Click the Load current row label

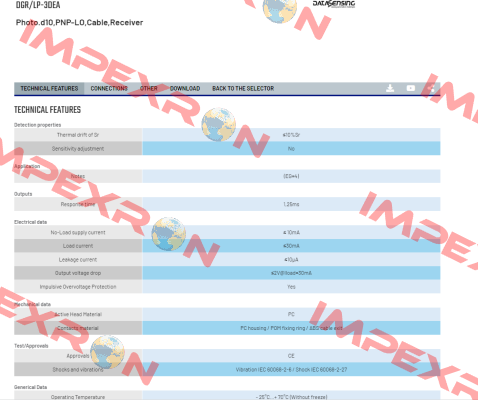point(78,246)
